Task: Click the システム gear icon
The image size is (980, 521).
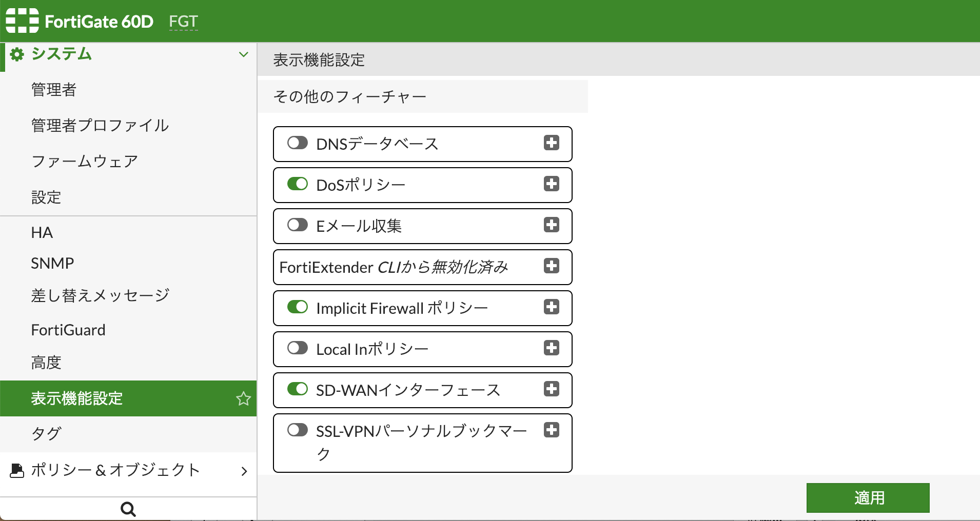Action: [17, 54]
